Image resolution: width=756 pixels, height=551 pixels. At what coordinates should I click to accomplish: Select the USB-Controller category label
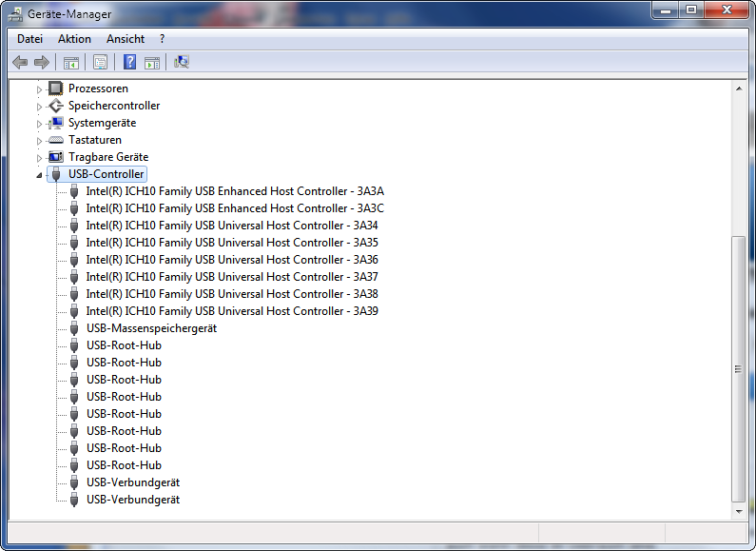107,174
